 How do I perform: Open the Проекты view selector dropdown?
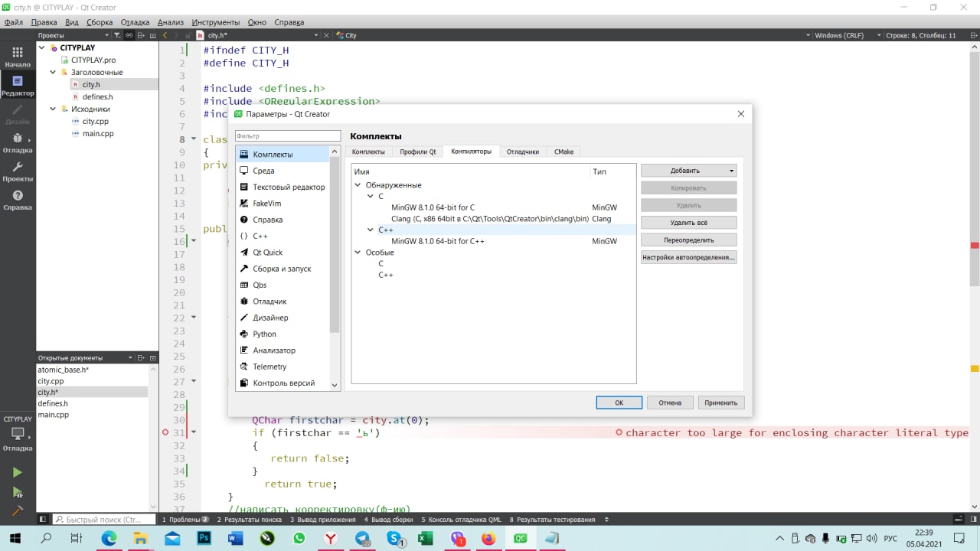(x=73, y=35)
